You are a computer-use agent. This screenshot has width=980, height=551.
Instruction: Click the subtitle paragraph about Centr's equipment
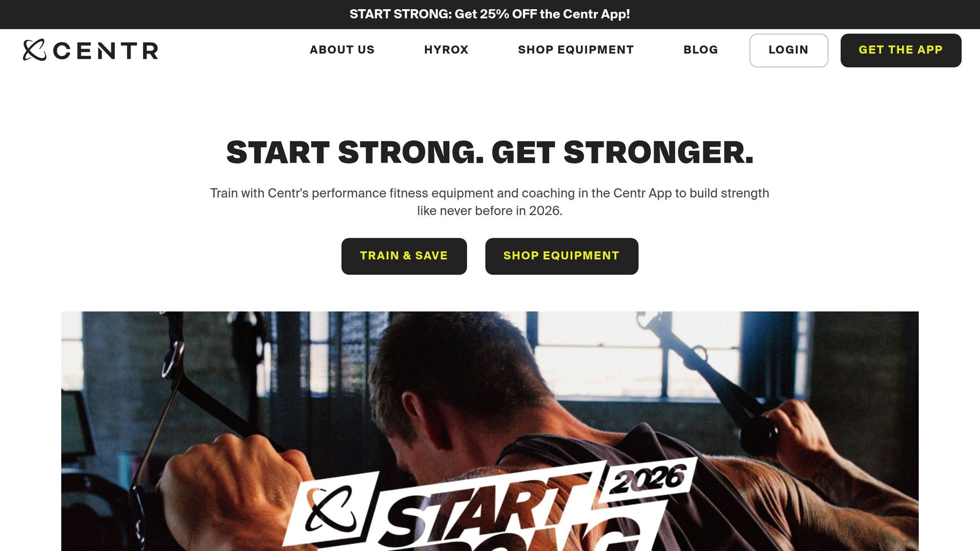click(490, 202)
